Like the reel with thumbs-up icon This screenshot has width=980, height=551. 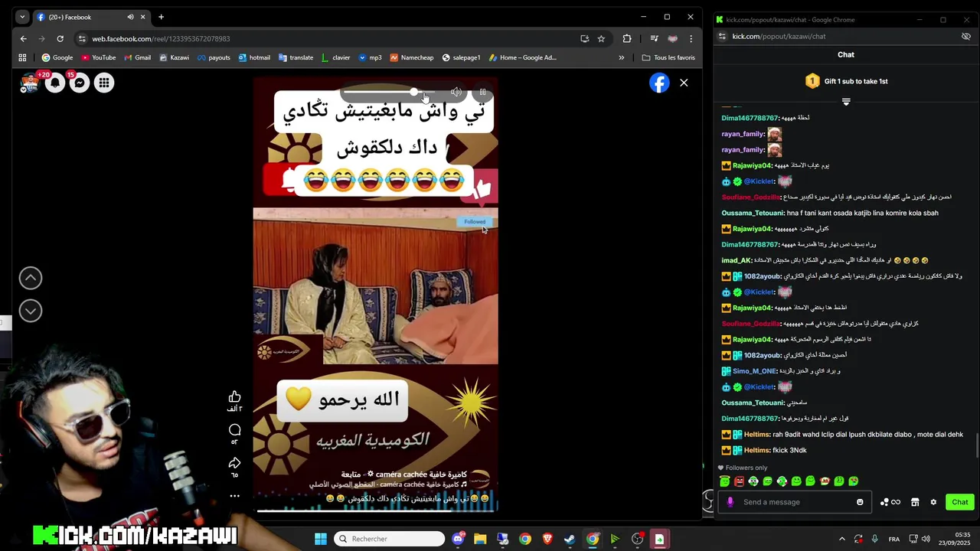[234, 396]
